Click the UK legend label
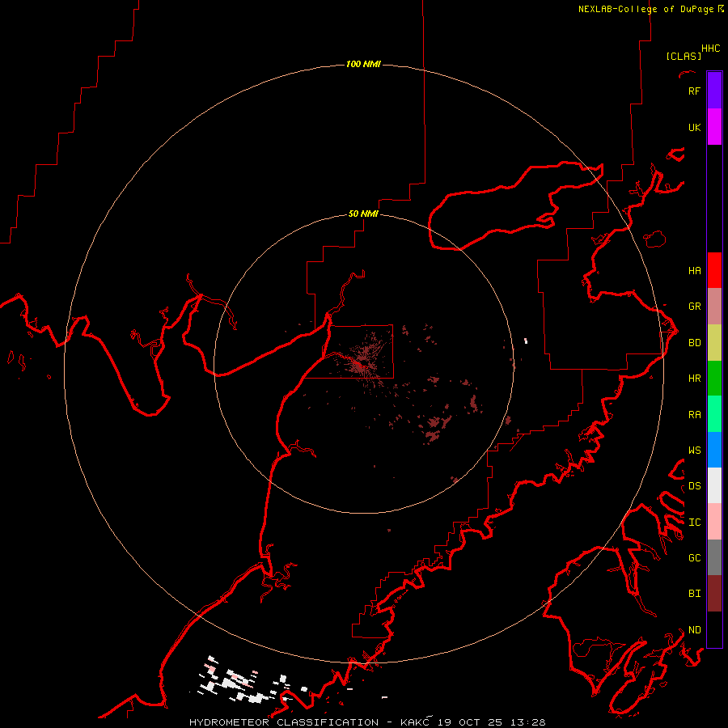This screenshot has width=728, height=728. click(x=694, y=127)
